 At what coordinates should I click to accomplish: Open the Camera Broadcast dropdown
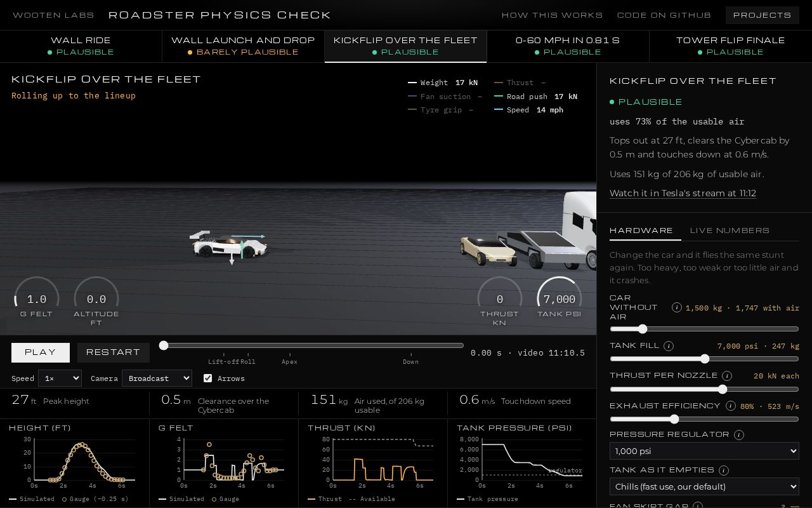coord(157,378)
